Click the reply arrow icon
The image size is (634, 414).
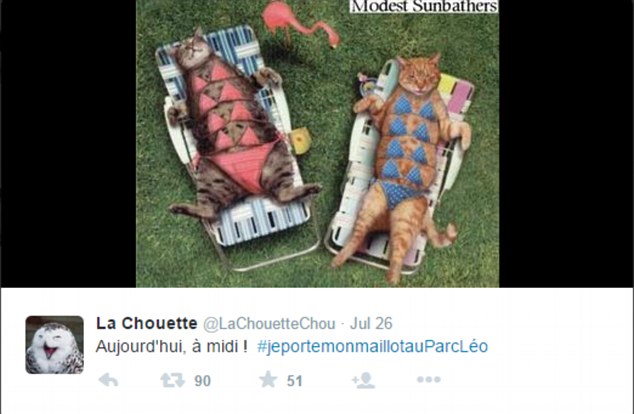(108, 380)
